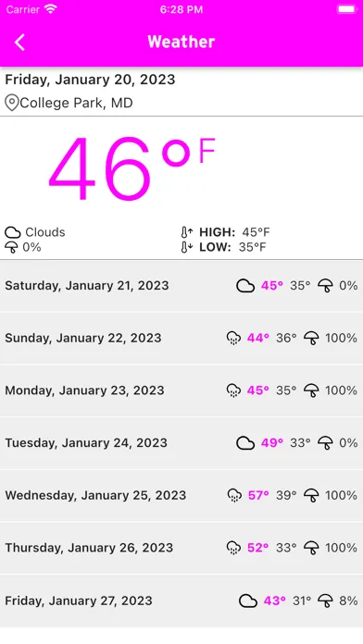Viewport: 363px width, 644px height.
Task: Tap the thermometer icon next to HIGH
Action: click(x=187, y=232)
